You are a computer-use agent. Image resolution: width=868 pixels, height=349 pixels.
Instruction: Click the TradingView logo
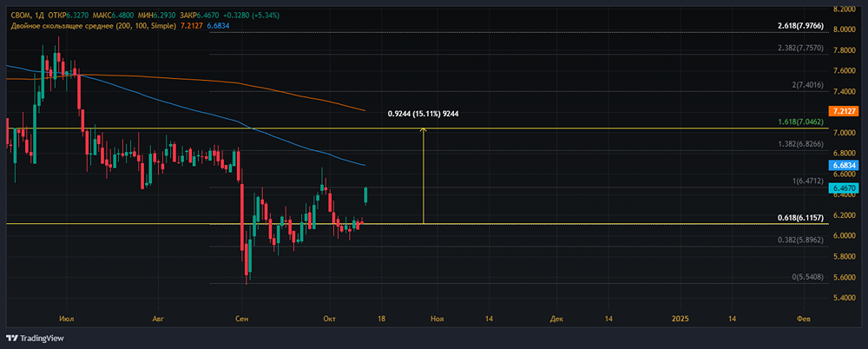click(35, 338)
